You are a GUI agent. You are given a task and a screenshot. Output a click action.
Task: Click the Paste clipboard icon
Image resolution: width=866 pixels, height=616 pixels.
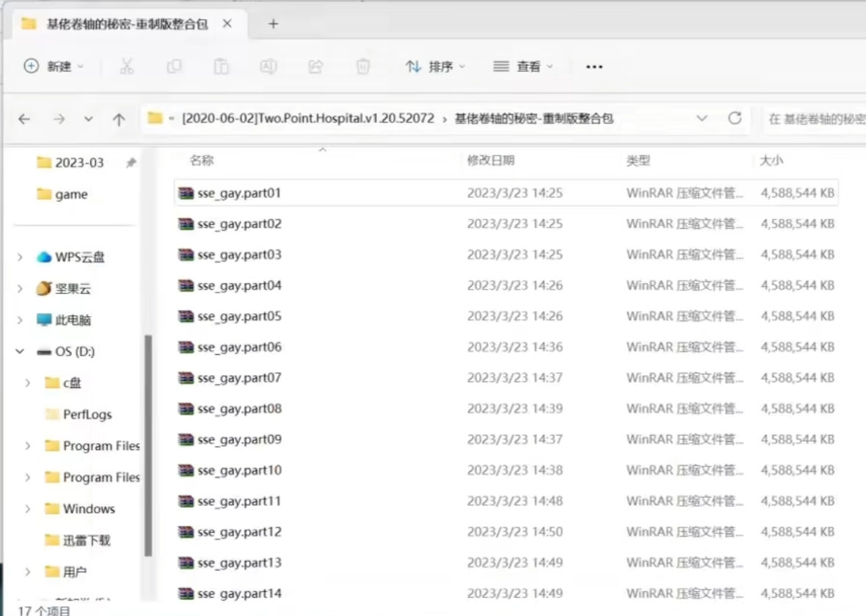point(221,66)
